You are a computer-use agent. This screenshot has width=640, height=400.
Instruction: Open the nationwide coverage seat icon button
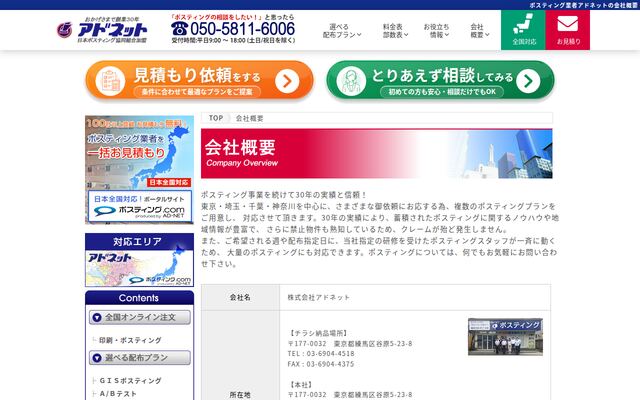tap(523, 30)
